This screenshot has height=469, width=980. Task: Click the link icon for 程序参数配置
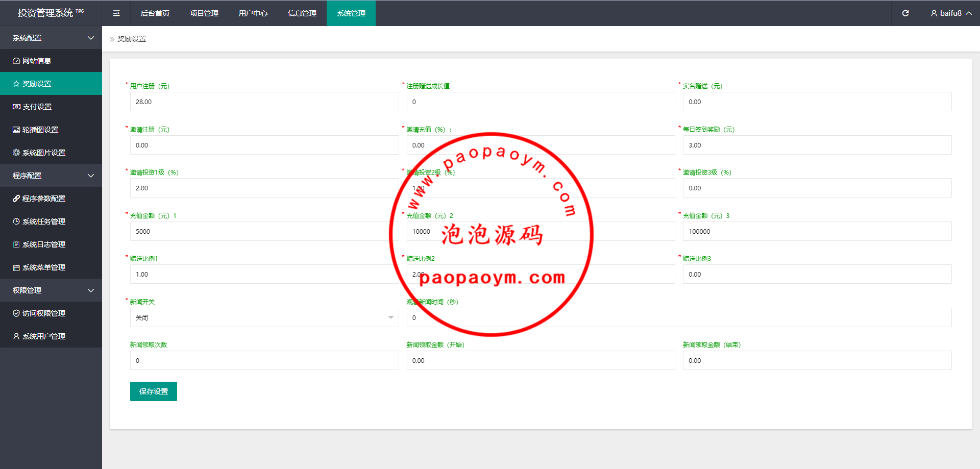16,199
